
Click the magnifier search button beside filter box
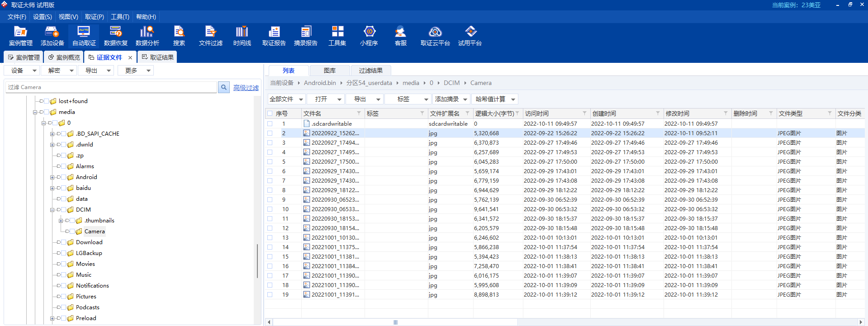pyautogui.click(x=224, y=87)
